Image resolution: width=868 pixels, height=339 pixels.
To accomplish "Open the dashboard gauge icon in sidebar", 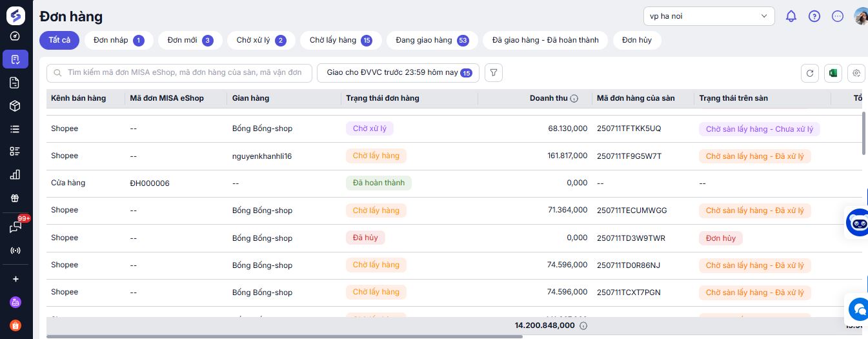I will pyautogui.click(x=15, y=36).
